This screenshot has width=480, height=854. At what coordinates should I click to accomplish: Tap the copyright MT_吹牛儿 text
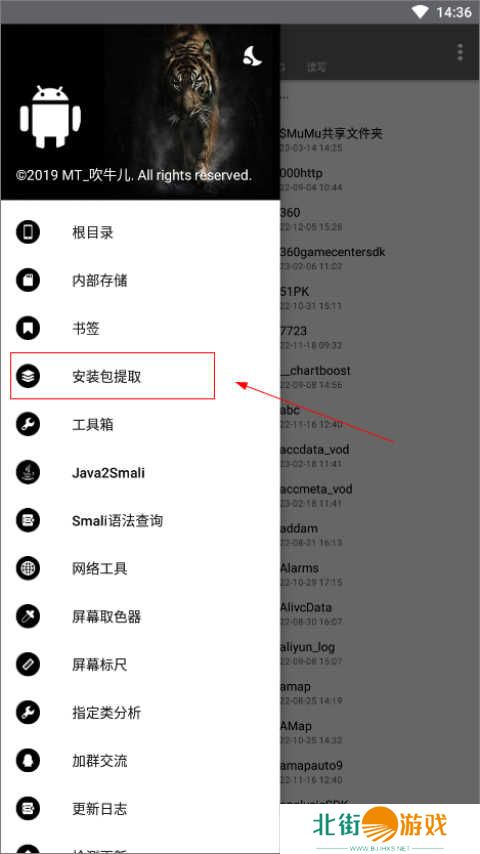[133, 175]
